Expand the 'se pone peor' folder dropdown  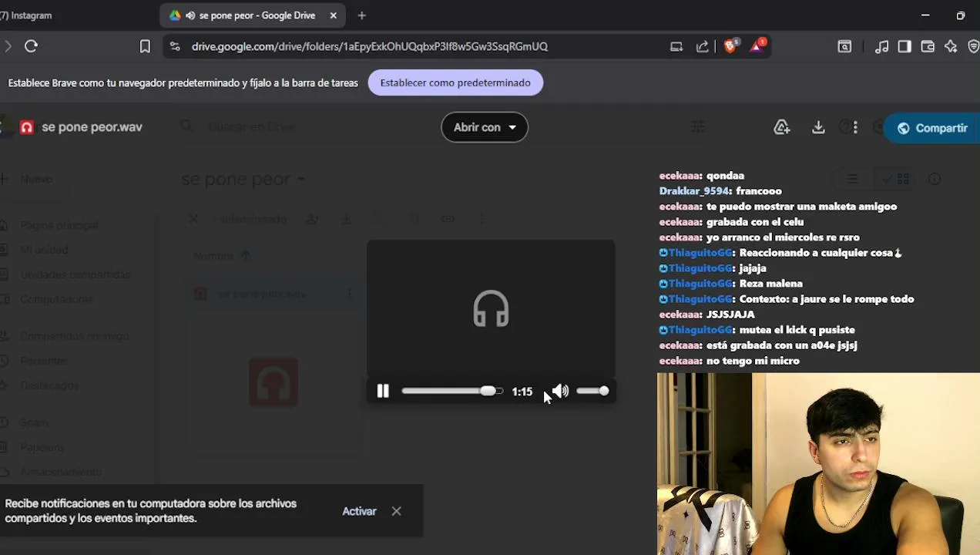(301, 179)
